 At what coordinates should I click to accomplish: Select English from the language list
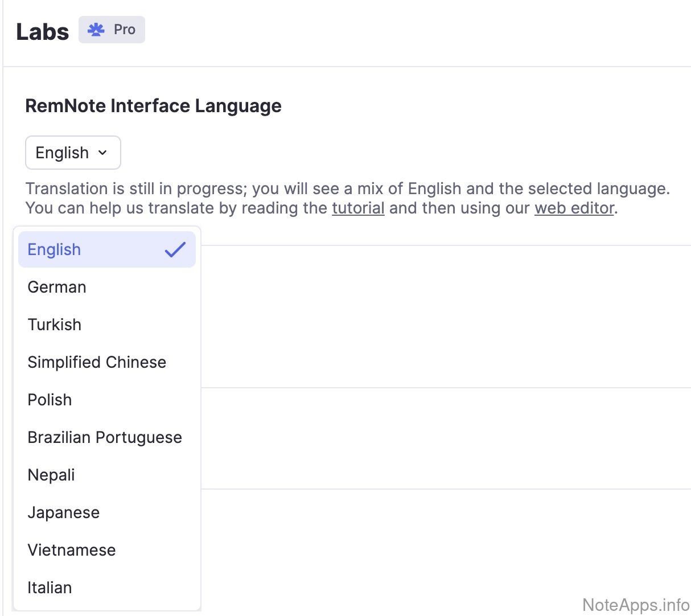55,249
